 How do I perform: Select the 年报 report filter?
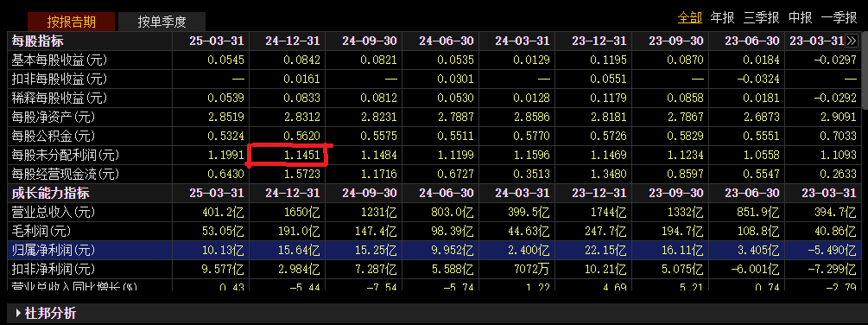[722, 17]
